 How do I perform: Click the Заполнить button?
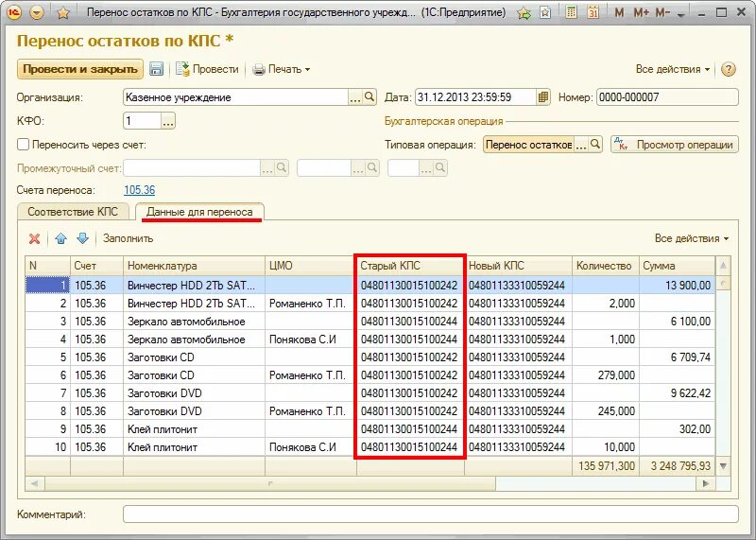coord(128,238)
